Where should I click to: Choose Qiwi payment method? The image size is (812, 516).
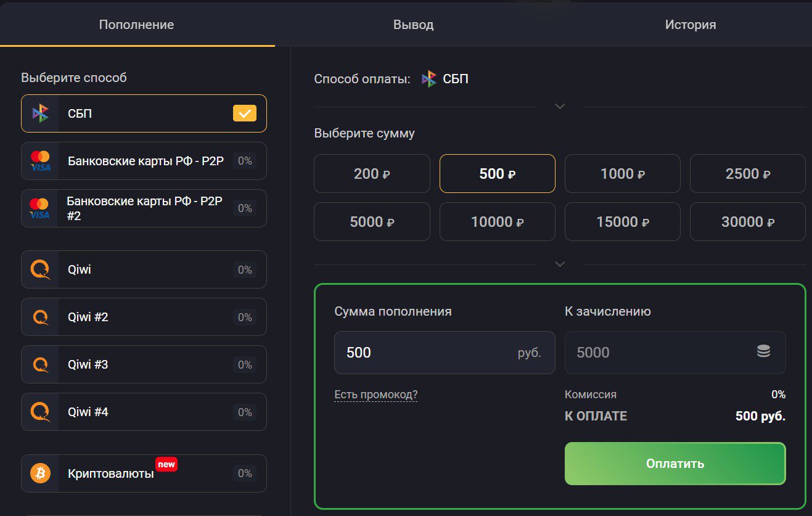click(144, 269)
